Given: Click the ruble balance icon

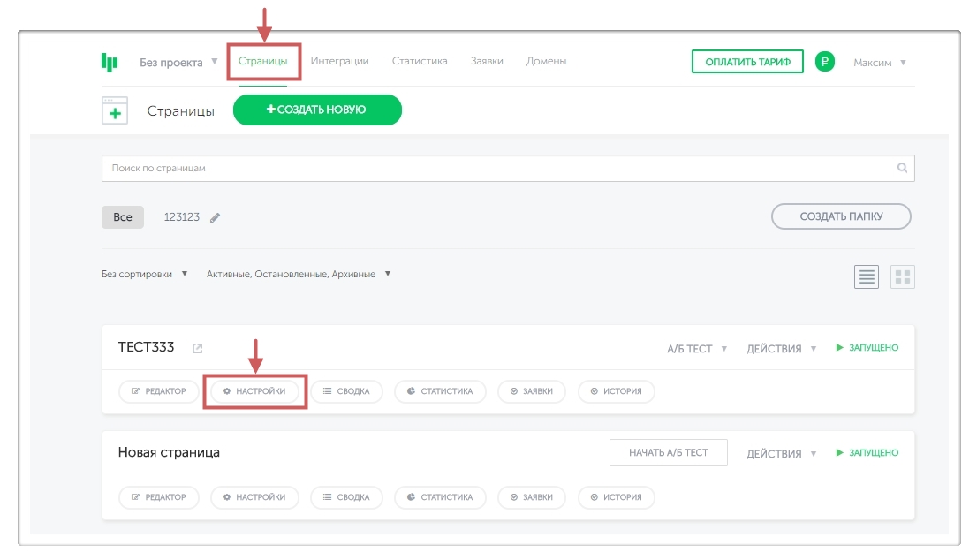Looking at the screenshot, I should (824, 62).
